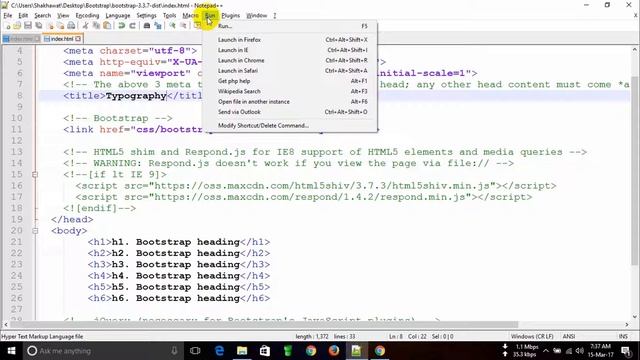Image resolution: width=640 pixels, height=360 pixels.
Task: Open the Language menu
Action: coord(118,16)
